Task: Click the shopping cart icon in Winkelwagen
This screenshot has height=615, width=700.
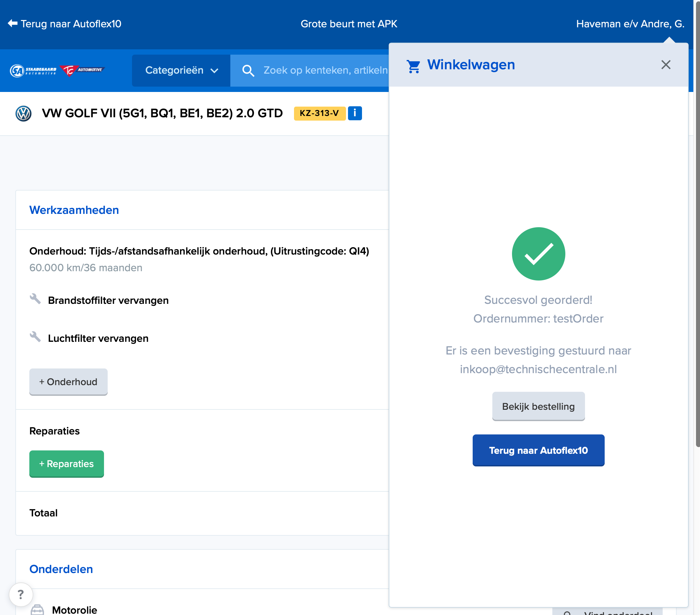Action: click(413, 66)
